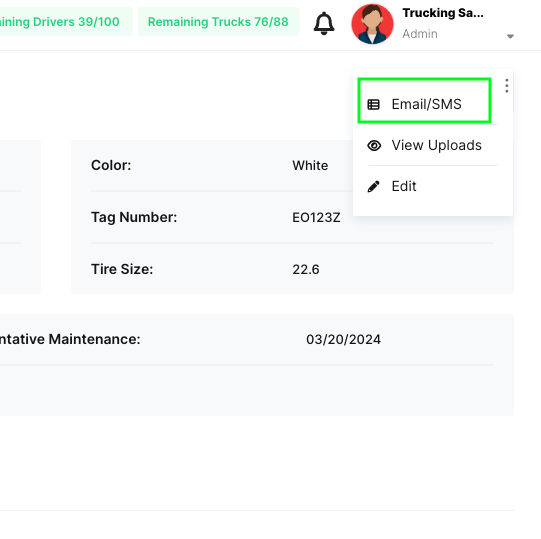This screenshot has height=539, width=541.
Task: Click the Tag Number: label
Action: point(134,217)
